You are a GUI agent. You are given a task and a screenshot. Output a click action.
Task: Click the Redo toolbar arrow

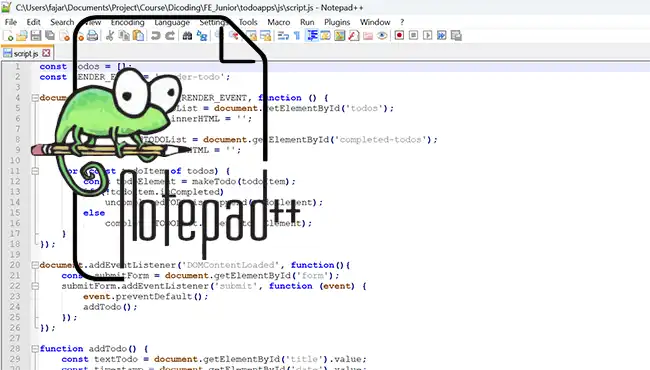pyautogui.click(x=170, y=36)
